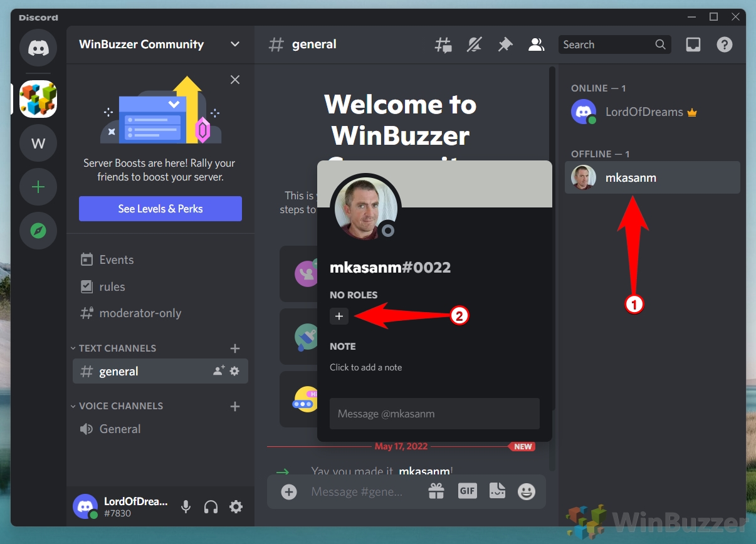The image size is (756, 544).
Task: Click LordOfDreams #7830 username area
Action: coord(135,506)
